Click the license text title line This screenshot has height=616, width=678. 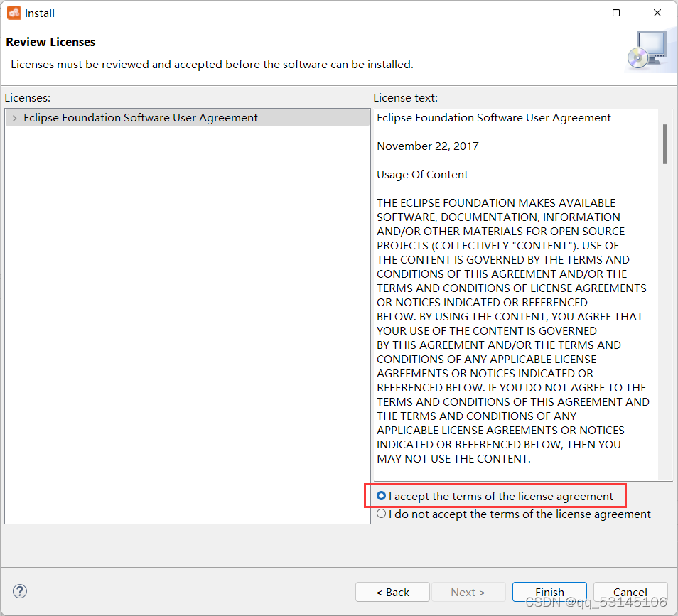pyautogui.click(x=493, y=117)
